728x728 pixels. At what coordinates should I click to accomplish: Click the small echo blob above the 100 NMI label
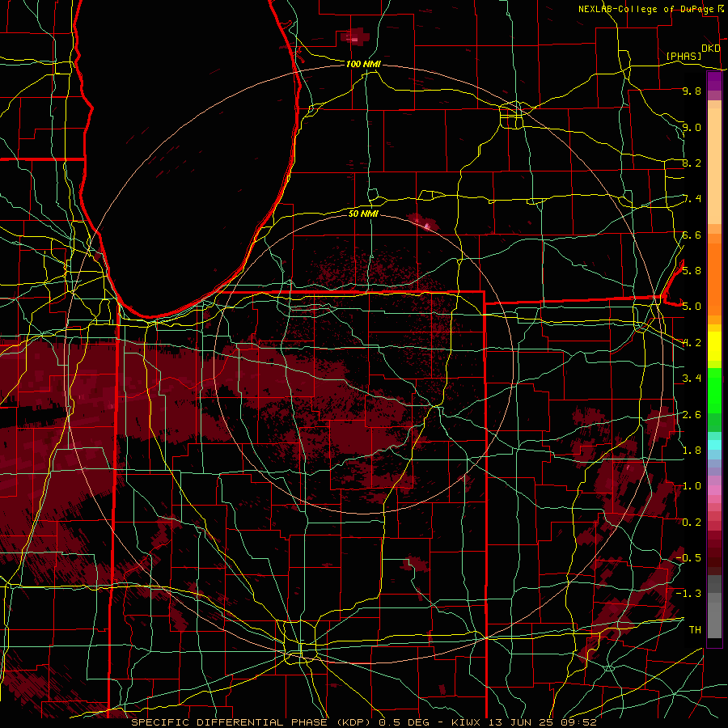[x=355, y=36]
